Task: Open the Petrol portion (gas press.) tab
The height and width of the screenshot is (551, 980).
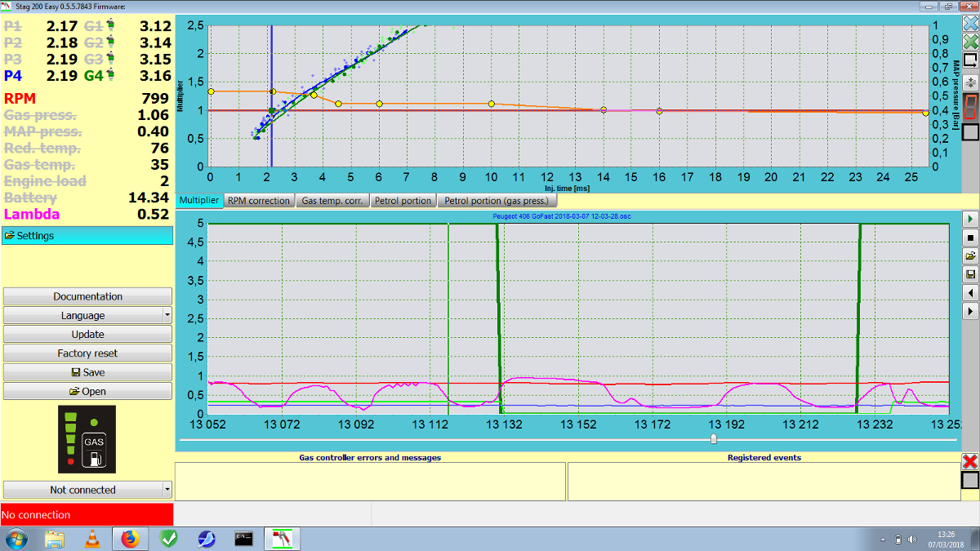Action: point(497,200)
